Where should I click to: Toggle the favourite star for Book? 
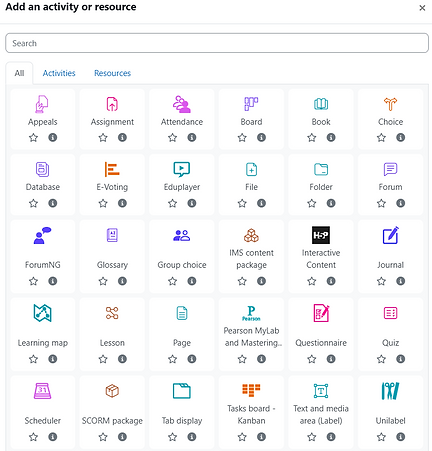pyautogui.click(x=311, y=137)
